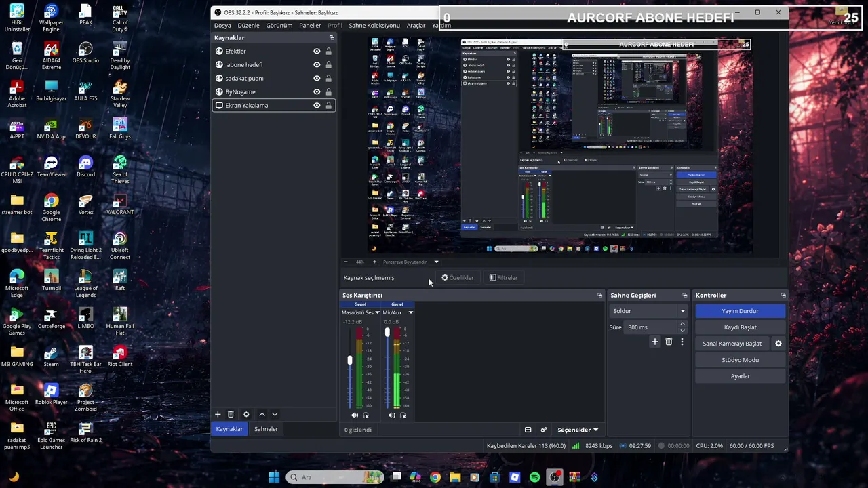Image resolution: width=868 pixels, height=488 pixels.
Task: Open Görünüm menu
Action: click(279, 25)
